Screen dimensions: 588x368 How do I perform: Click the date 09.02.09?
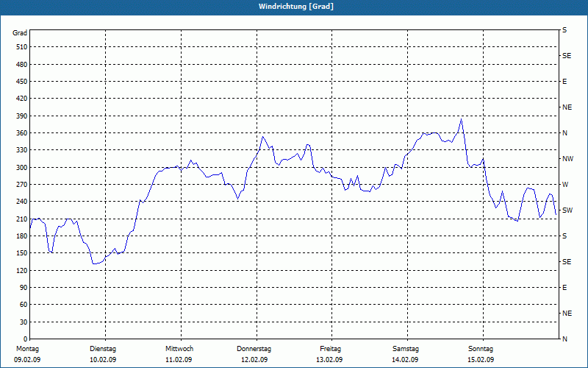click(x=27, y=360)
